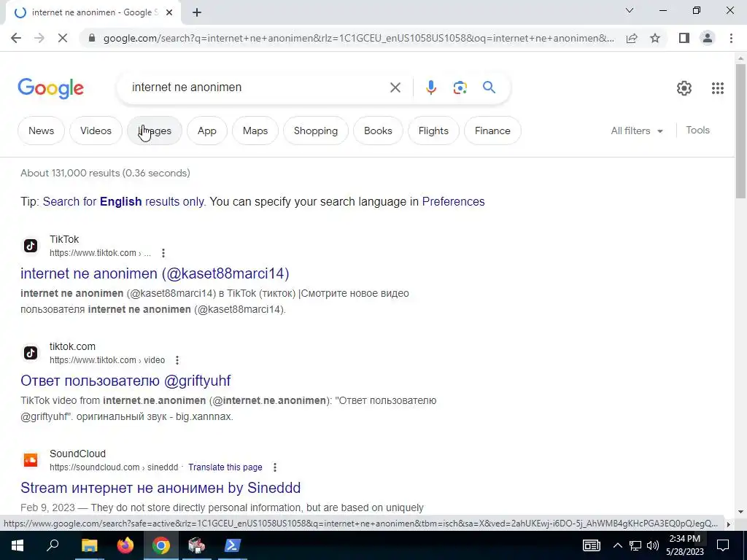Submit search with the magnifier icon

coord(489,87)
